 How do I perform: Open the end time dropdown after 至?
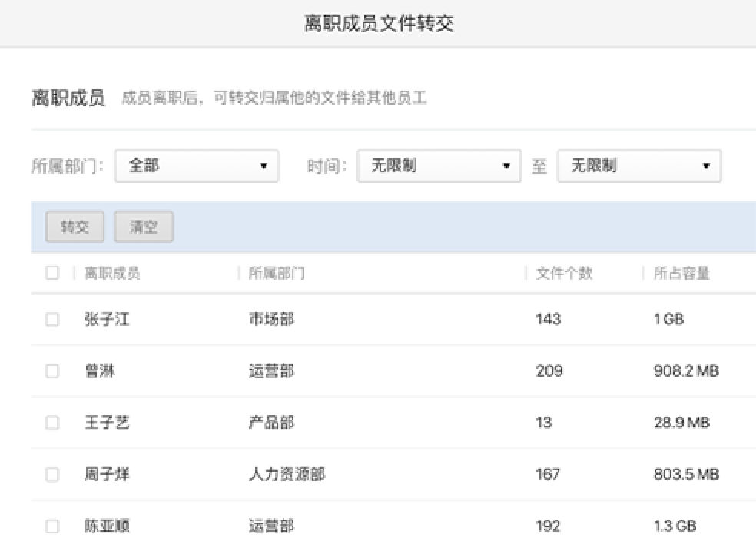pyautogui.click(x=638, y=166)
